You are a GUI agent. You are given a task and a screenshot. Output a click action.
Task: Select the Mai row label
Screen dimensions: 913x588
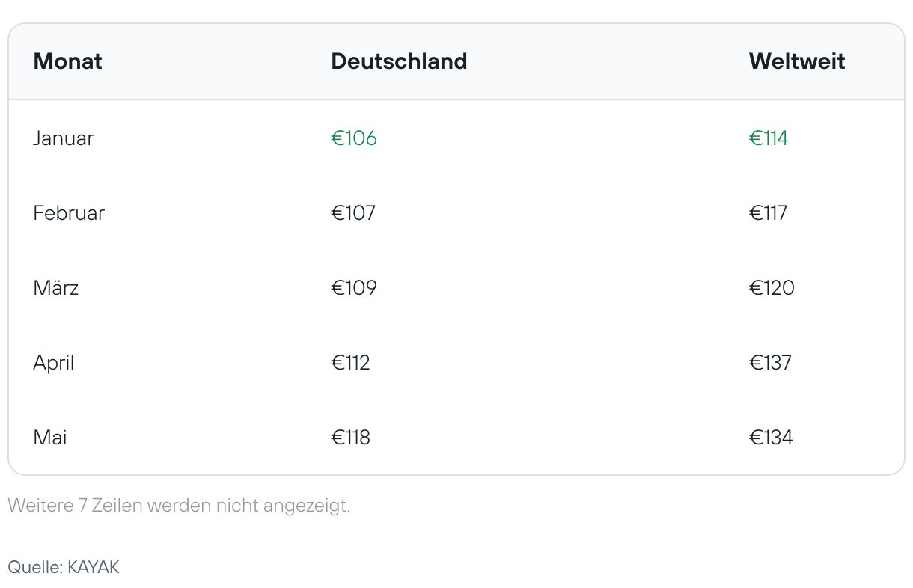pos(50,438)
